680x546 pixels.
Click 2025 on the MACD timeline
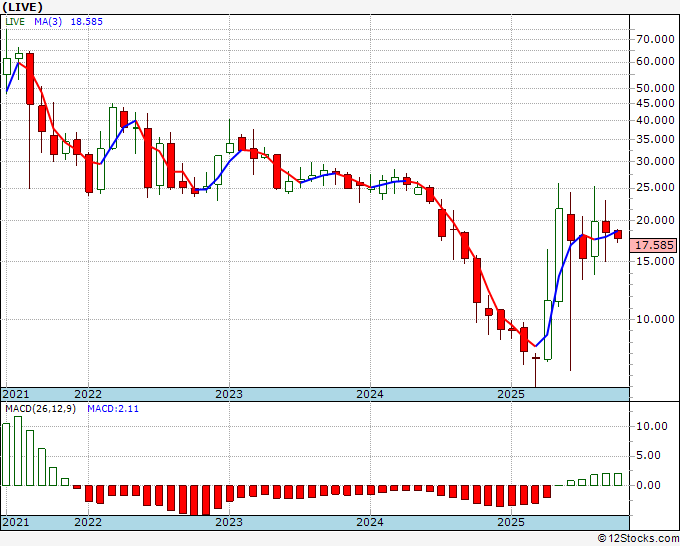[511, 522]
